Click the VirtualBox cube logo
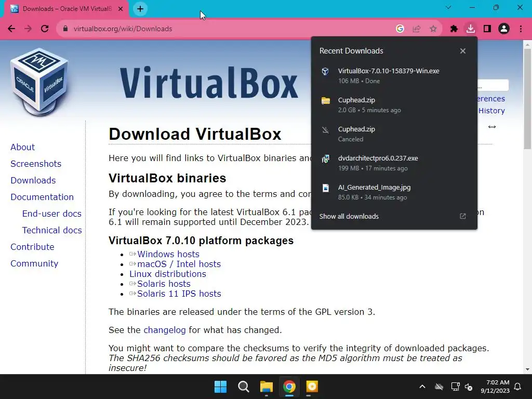Screen dimensions: 532x399 tap(39, 82)
